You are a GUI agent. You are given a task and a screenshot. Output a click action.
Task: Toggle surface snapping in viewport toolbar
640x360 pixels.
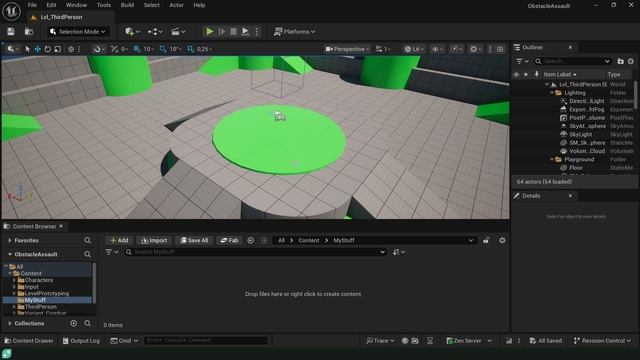click(x=98, y=49)
